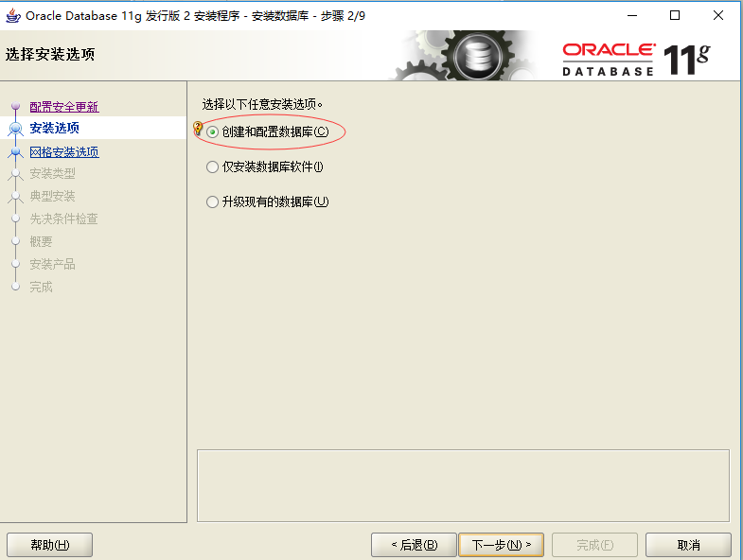Open the 配置安全更新 step link
Screen dimensions: 743x560
pyautogui.click(x=64, y=107)
